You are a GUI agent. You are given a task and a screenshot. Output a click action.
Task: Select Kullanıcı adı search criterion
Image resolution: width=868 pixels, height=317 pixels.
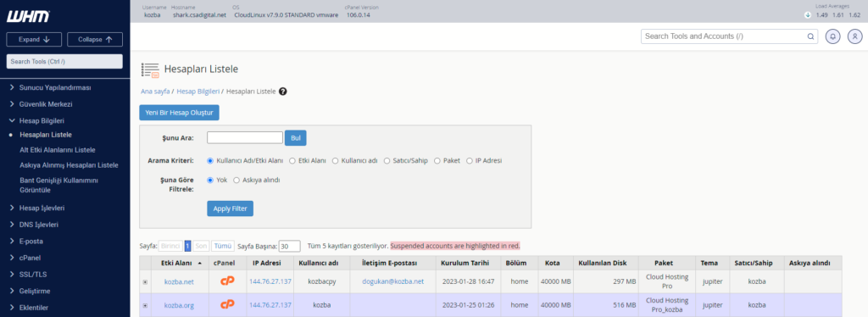[x=336, y=160]
